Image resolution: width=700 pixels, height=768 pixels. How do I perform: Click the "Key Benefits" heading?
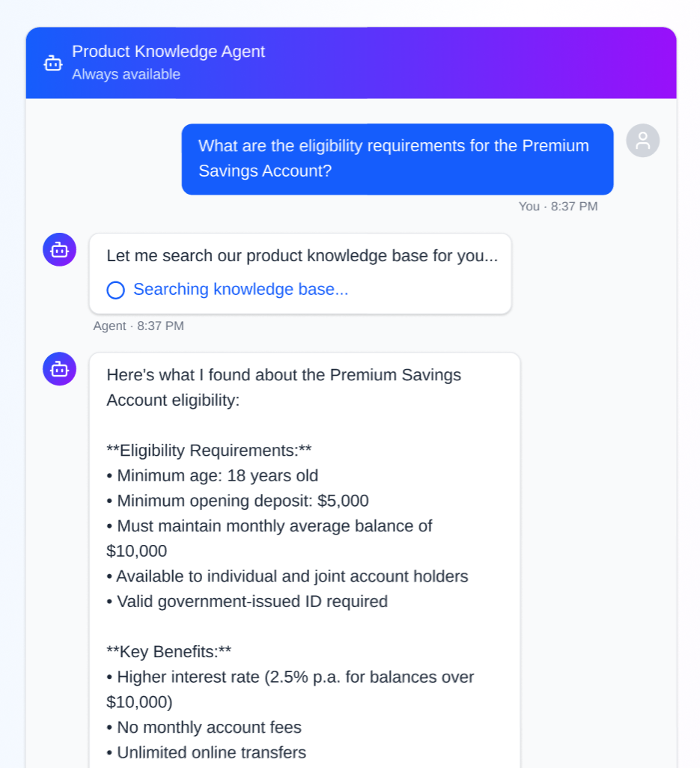click(x=169, y=651)
